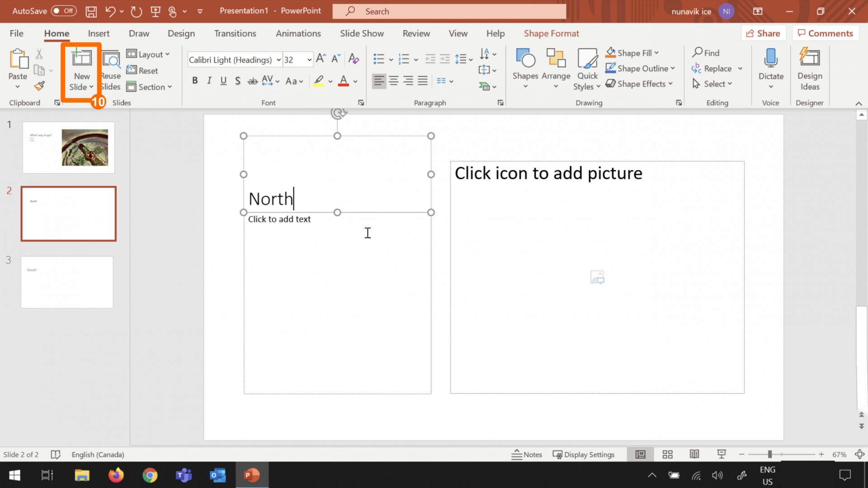Click the Format Painter icon
The height and width of the screenshot is (488, 868).
[x=39, y=86]
